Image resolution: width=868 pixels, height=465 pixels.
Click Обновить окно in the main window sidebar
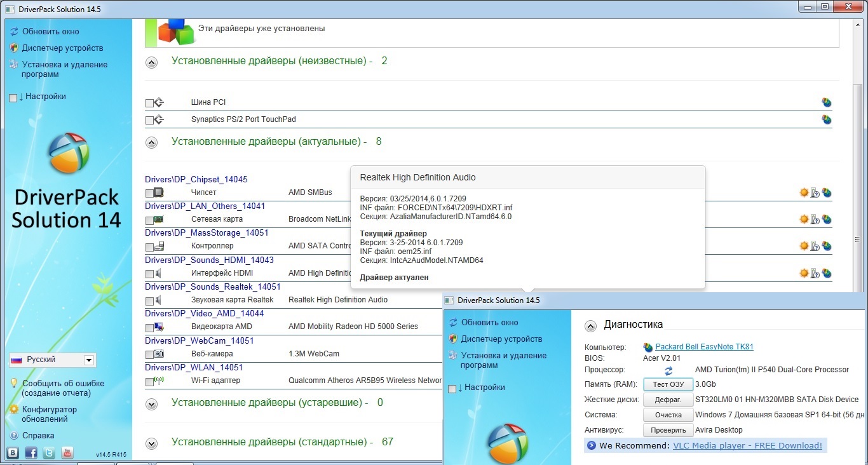pyautogui.click(x=51, y=31)
